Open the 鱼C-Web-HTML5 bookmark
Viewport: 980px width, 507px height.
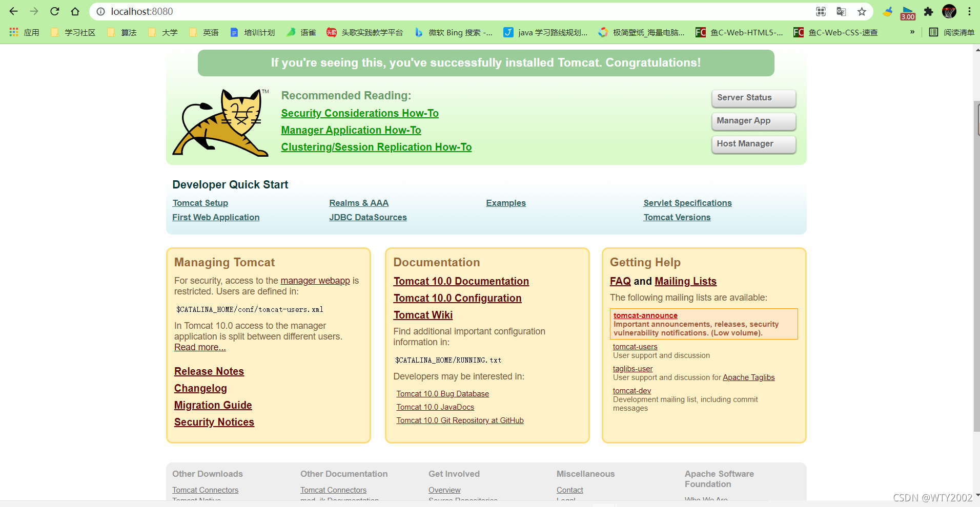pyautogui.click(x=740, y=32)
